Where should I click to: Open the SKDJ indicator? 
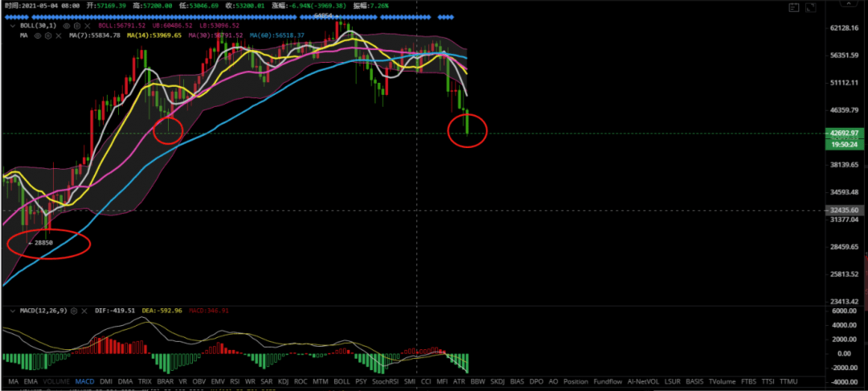point(497,381)
